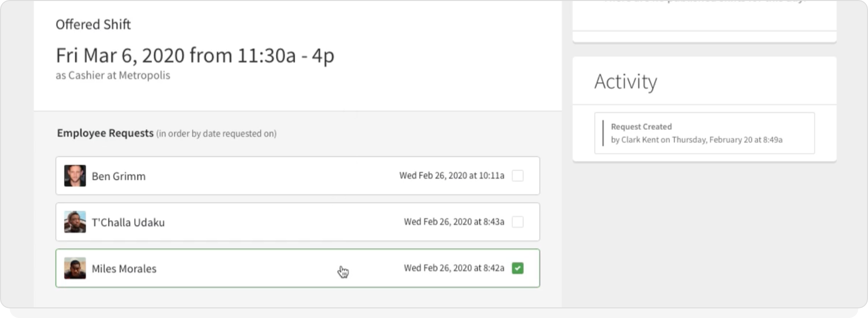Viewport: 868px width, 318px height.
Task: Check the box for Ben Grimm's request
Action: [x=517, y=176]
